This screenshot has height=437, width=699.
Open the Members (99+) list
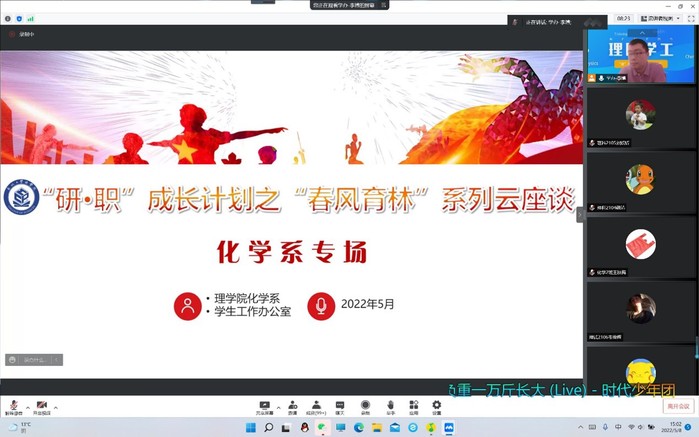pyautogui.click(x=317, y=406)
